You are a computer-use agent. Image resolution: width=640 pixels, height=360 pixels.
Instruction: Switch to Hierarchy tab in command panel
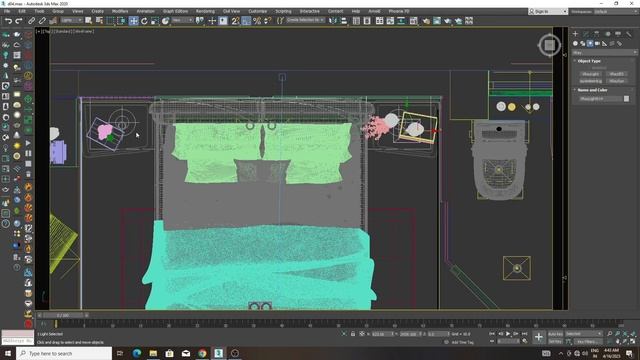point(596,34)
